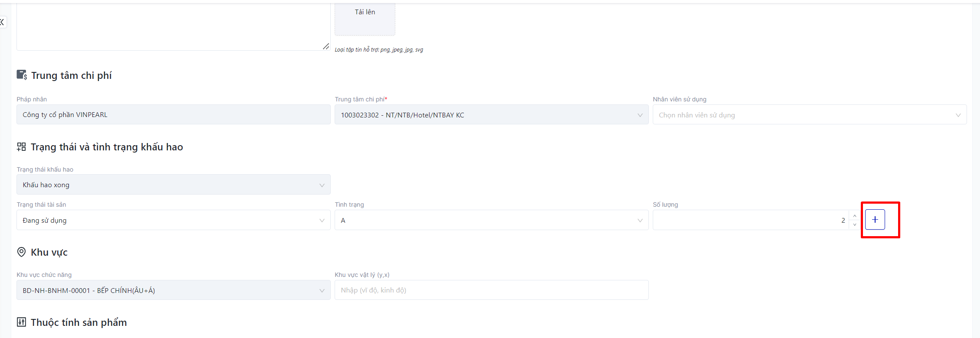The image size is (980, 338).
Task: Increase Số lượng with the up arrow
Action: [854, 215]
